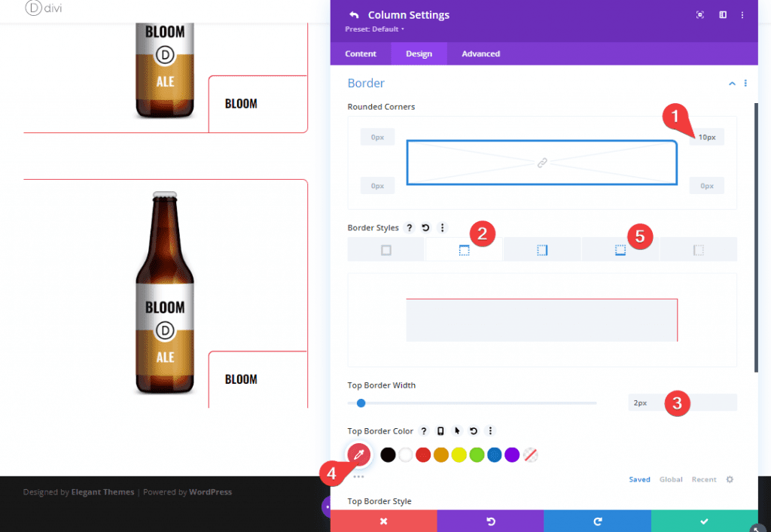Click the Top Border Color help icon

click(423, 431)
